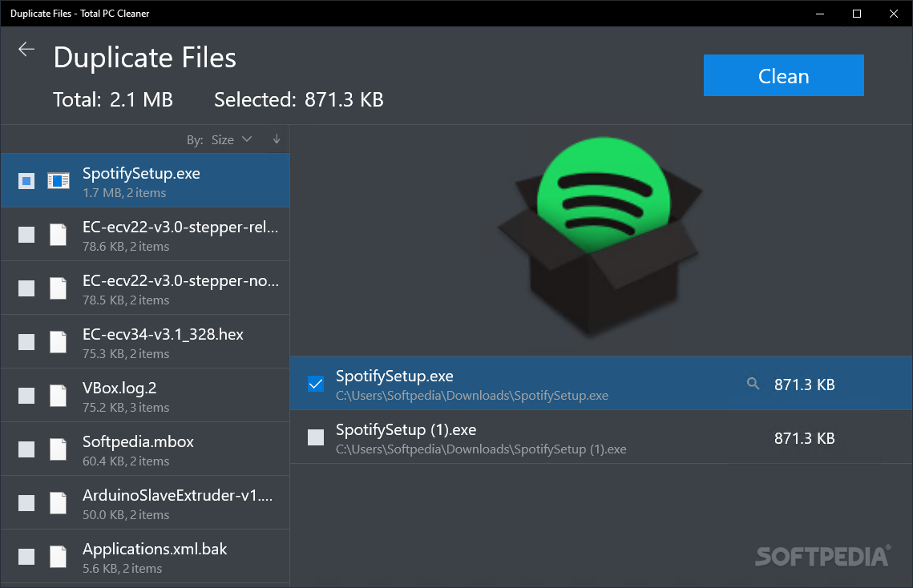Click path ending SpotifySetup (1).exe
This screenshot has width=913, height=588.
click(481, 449)
